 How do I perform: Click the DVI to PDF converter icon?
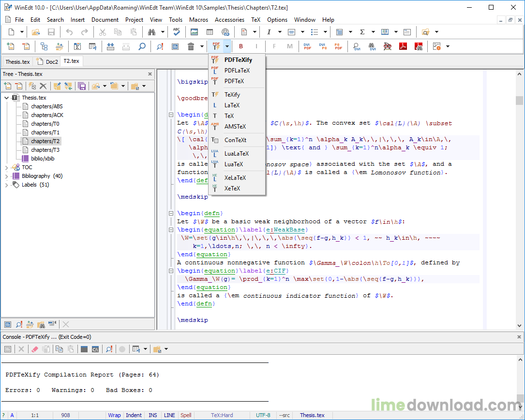coord(307,46)
